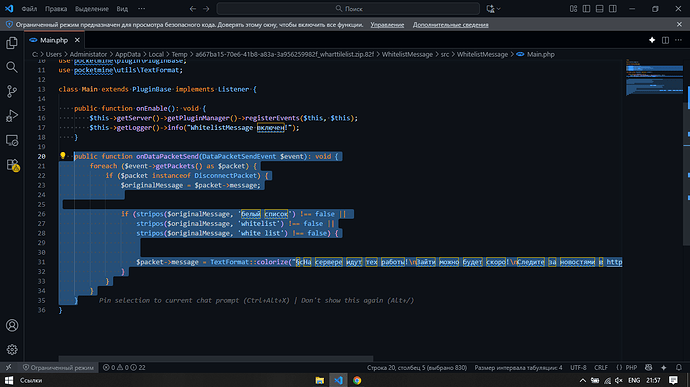Click Дополнительные сведения link
The width and height of the screenshot is (690, 387).
click(x=450, y=25)
